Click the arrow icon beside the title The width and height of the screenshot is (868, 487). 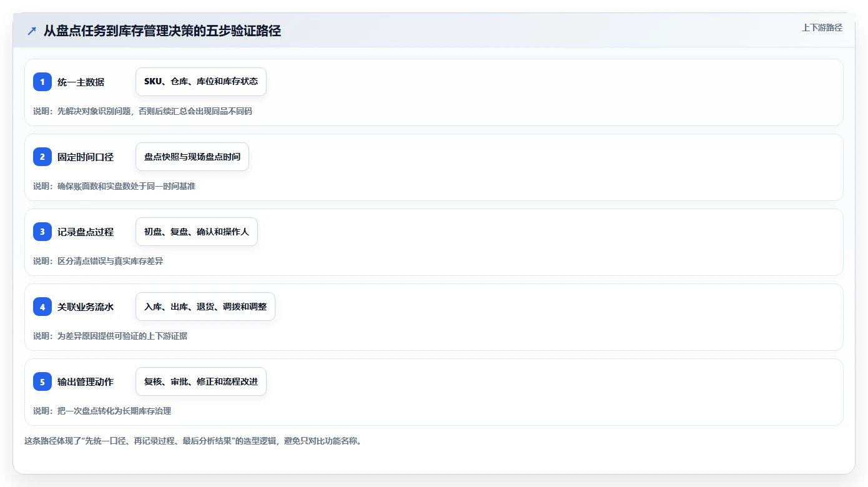32,31
